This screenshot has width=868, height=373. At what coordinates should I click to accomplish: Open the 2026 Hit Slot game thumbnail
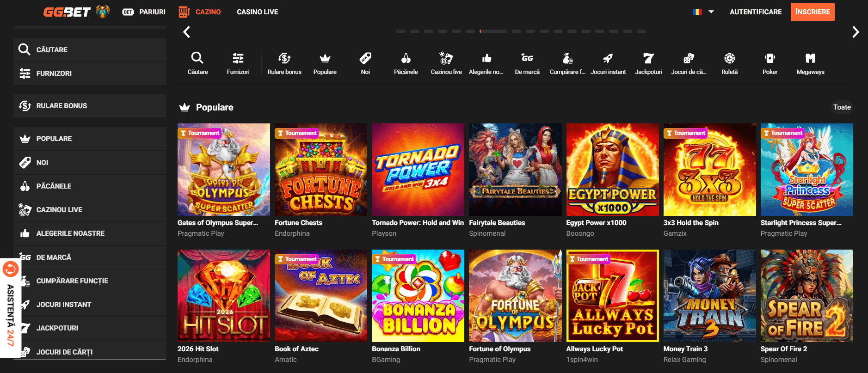tap(224, 296)
